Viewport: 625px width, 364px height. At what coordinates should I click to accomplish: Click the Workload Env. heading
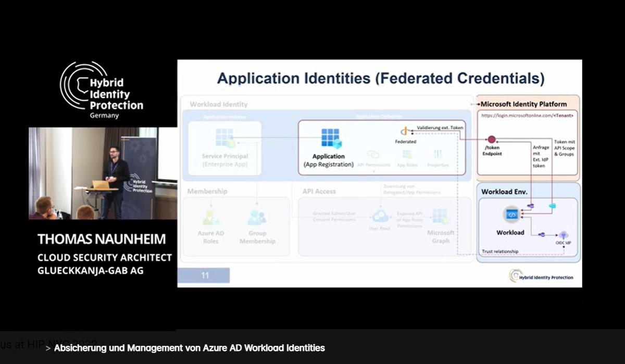click(504, 192)
